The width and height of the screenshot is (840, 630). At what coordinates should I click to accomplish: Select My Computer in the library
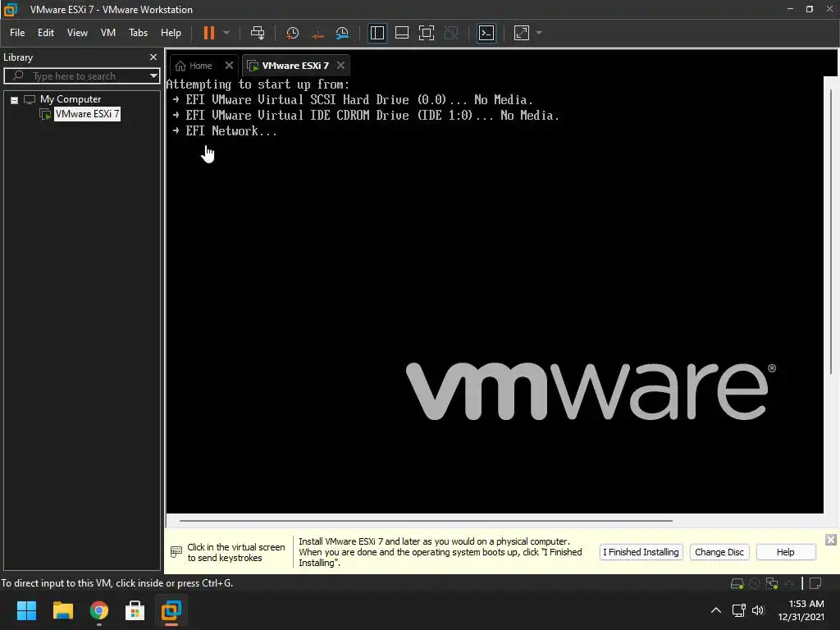(x=71, y=99)
